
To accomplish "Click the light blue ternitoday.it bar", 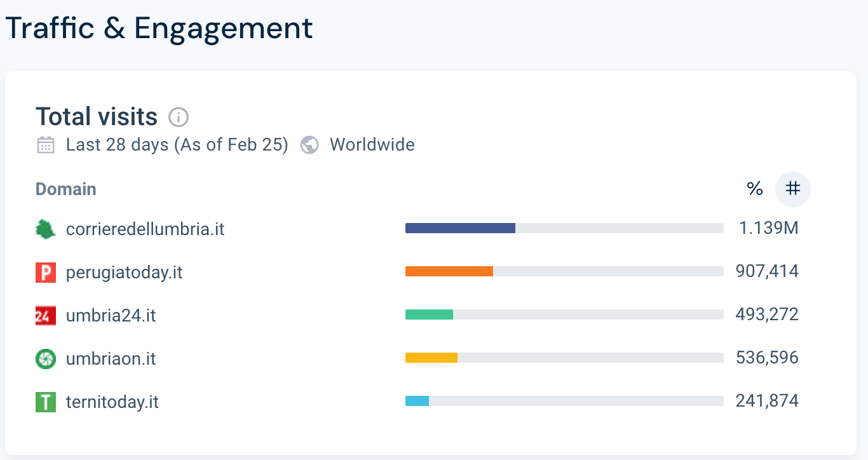I will click(x=417, y=401).
